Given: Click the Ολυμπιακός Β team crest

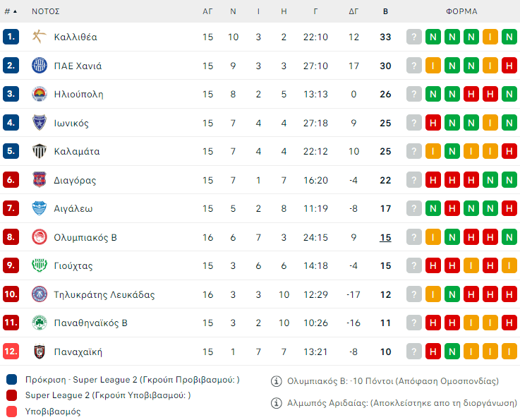Looking at the screenshot, I should pos(39,237).
